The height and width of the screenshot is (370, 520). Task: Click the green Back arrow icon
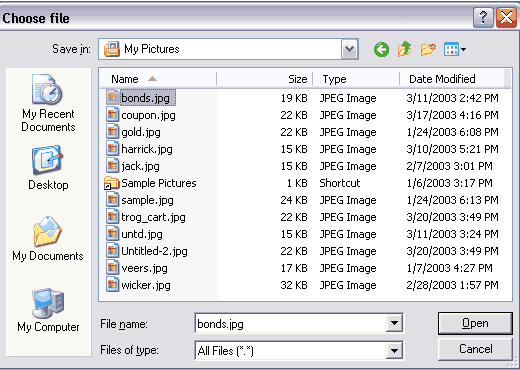point(381,50)
